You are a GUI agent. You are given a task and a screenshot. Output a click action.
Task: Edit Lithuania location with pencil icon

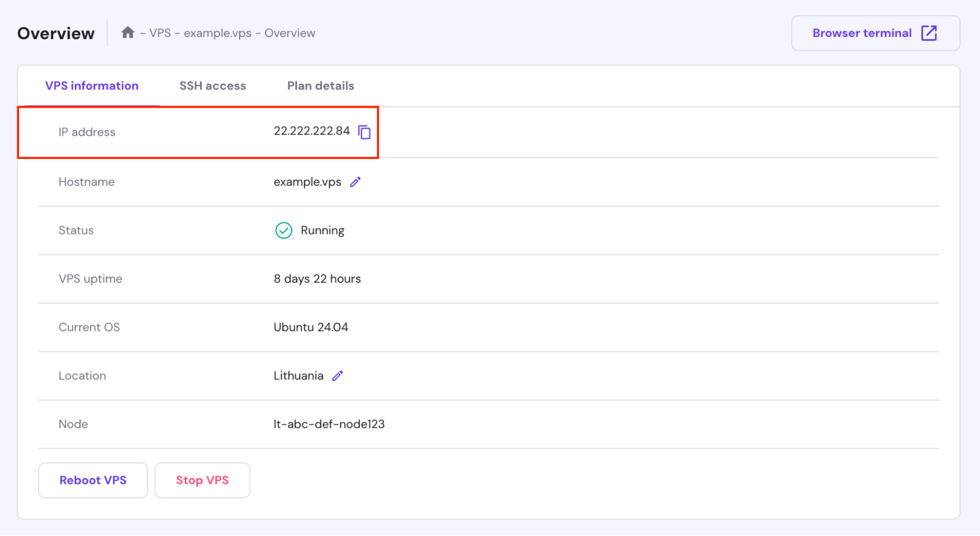click(337, 376)
